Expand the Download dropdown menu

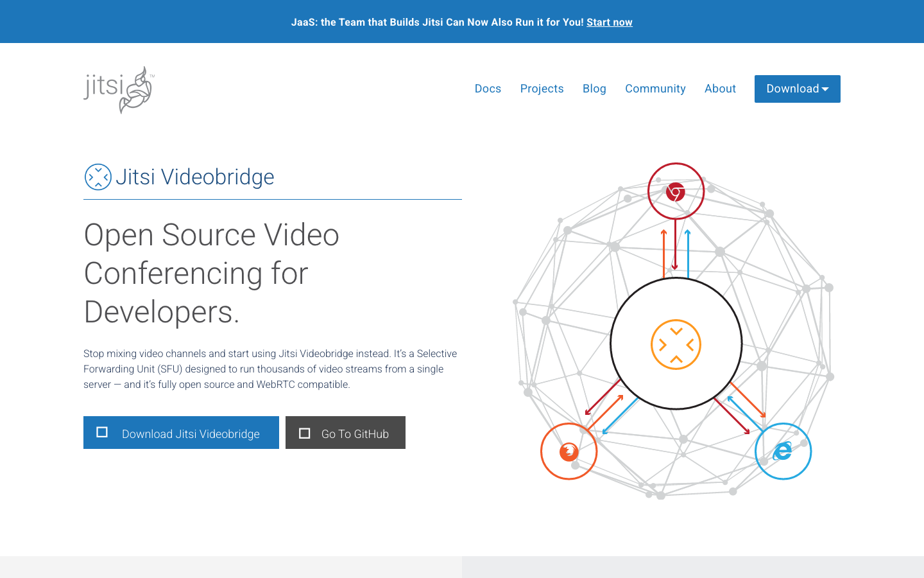[x=797, y=89]
